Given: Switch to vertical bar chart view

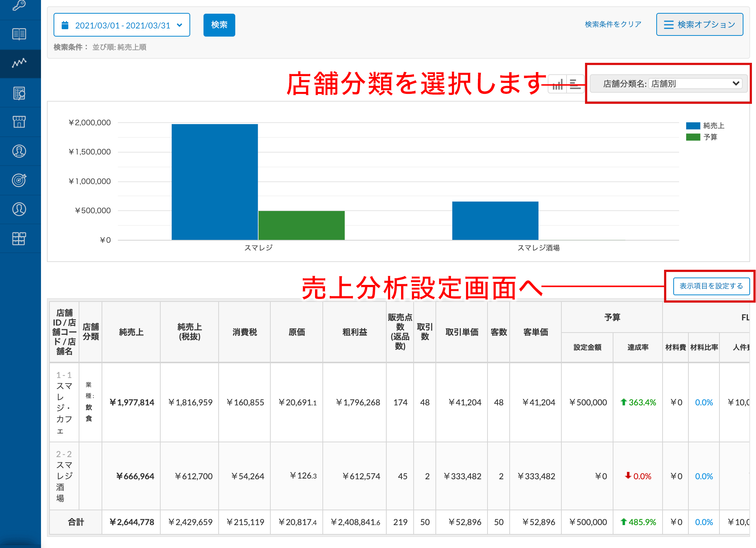Looking at the screenshot, I should tap(557, 84).
